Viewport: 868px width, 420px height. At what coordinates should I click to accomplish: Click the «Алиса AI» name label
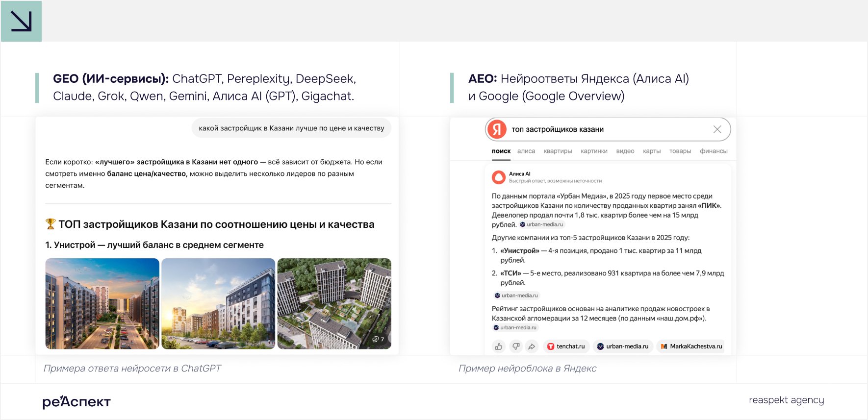520,174
